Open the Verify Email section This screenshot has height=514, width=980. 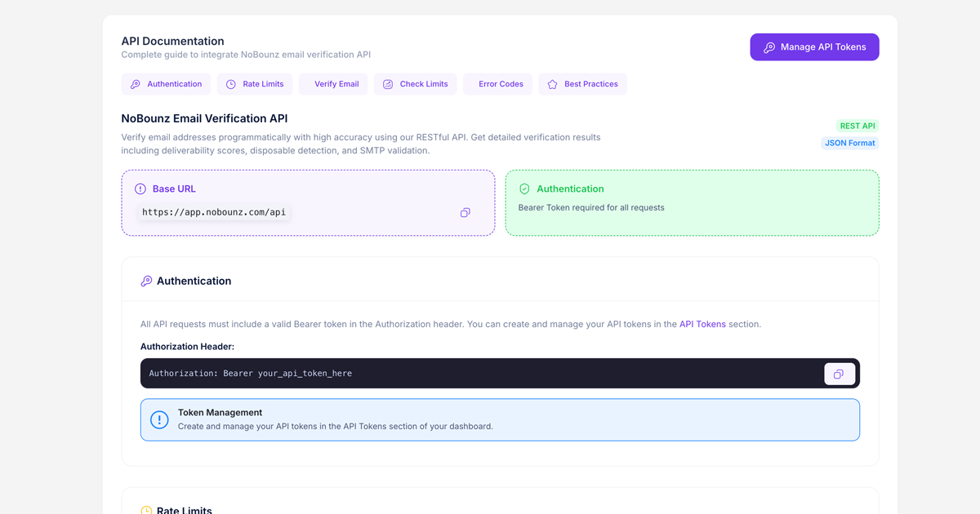[333, 84]
